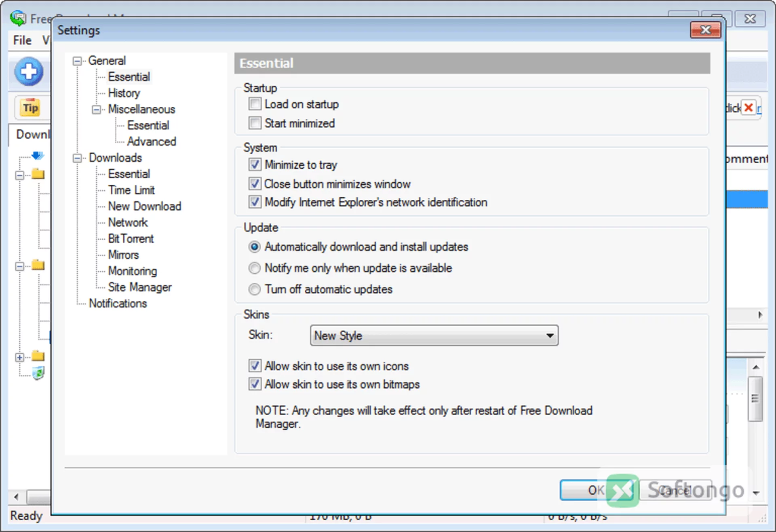The image size is (776, 532).
Task: Open Notifications settings
Action: pos(118,303)
